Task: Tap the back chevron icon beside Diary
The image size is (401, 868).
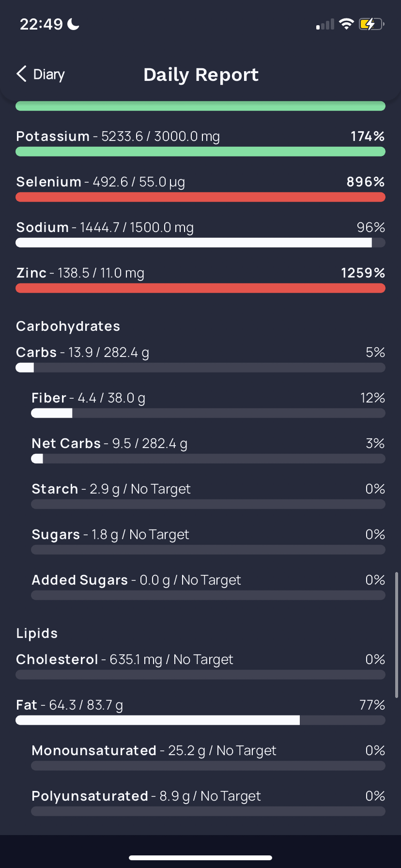Action: click(21, 74)
